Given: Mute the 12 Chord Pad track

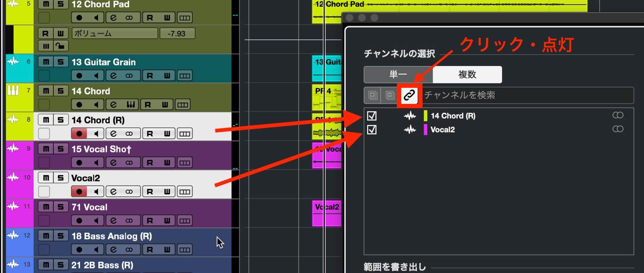Looking at the screenshot, I should (x=46, y=4).
